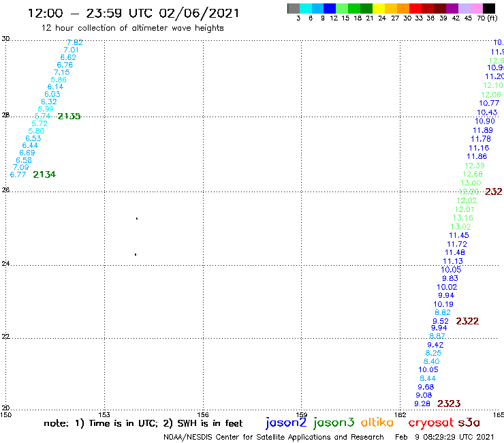Click wave height value '6.77'
This screenshot has height=443, width=504.
pos(18,174)
